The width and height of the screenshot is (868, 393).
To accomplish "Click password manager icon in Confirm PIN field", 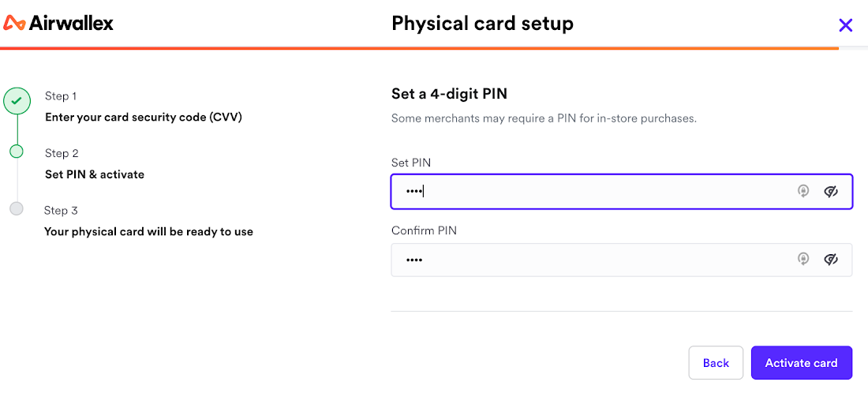I will [803, 259].
